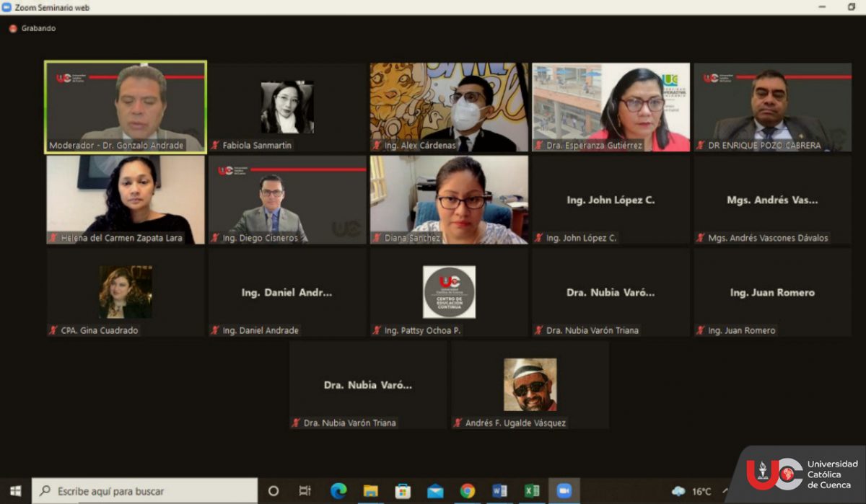Click the truncated "Mgs. Andrés Vas..." centered name

[x=772, y=200]
